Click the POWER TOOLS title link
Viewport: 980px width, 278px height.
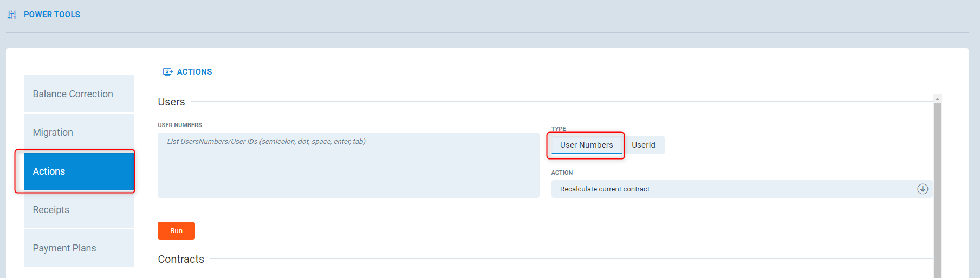[52, 15]
